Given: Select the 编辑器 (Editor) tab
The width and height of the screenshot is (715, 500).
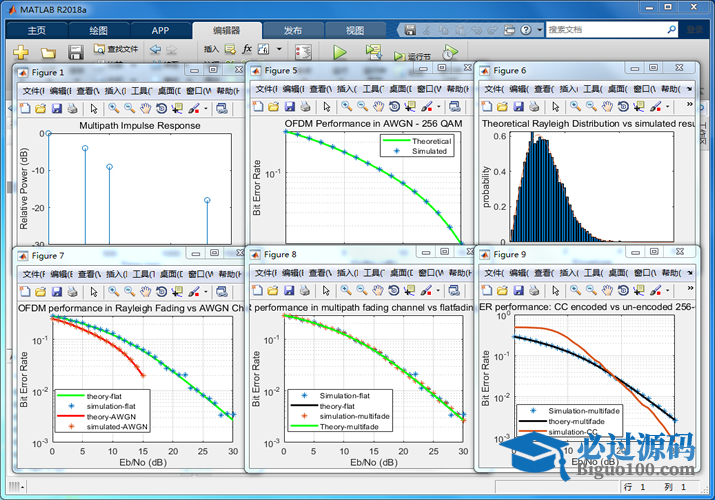Looking at the screenshot, I should tap(227, 31).
